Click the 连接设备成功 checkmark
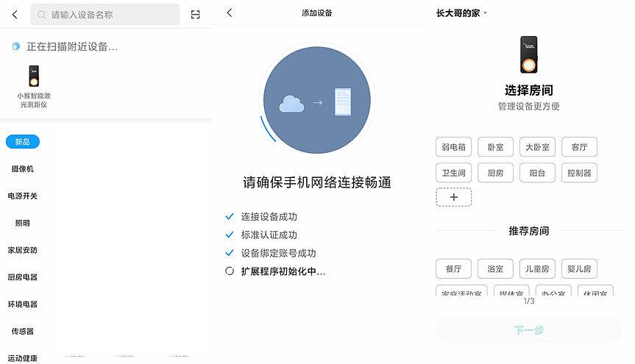This screenshot has height=364, width=635. click(230, 217)
